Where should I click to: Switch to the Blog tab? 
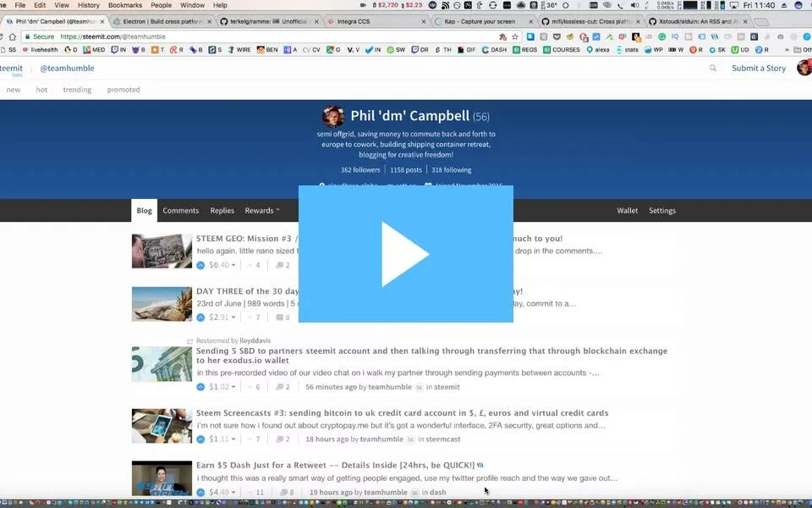click(x=144, y=211)
